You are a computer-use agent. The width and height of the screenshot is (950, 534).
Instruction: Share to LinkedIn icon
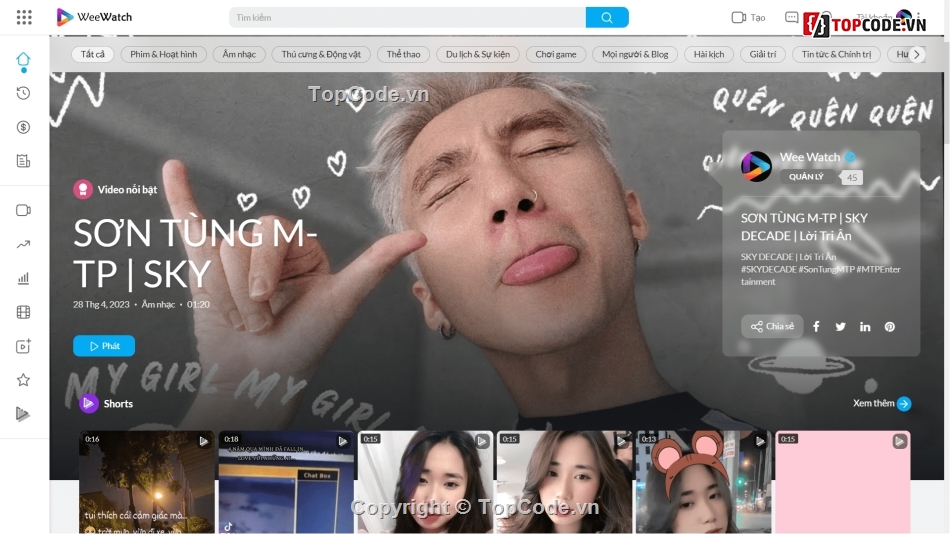865,327
